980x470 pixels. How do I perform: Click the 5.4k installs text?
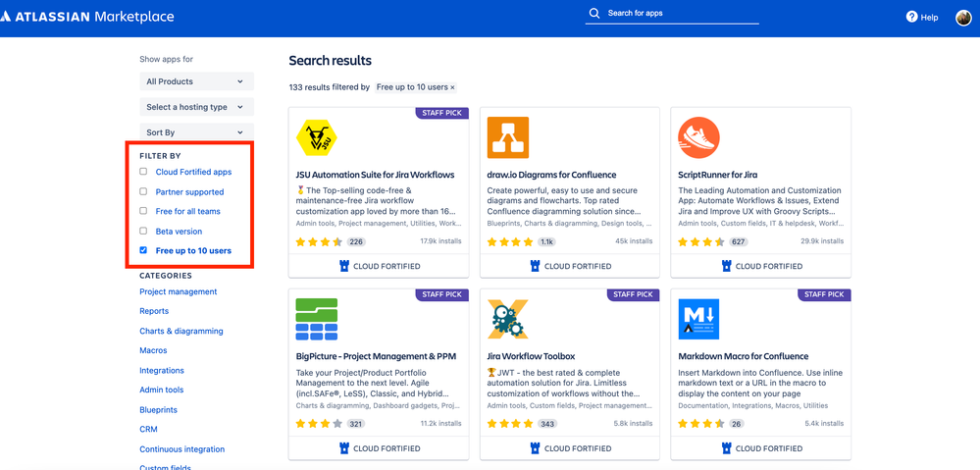[x=824, y=423]
